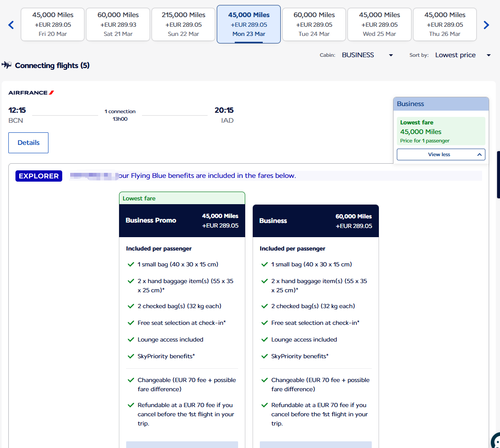The image size is (500, 448).
Task: Select the Thu 26 Mar date tab
Action: point(444,24)
